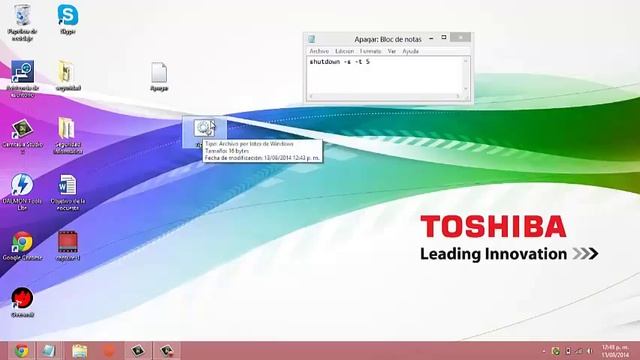Viewport: 640px width, 360px height.
Task: Click Notepad horizontal scrollbar track
Action: tap(384, 96)
